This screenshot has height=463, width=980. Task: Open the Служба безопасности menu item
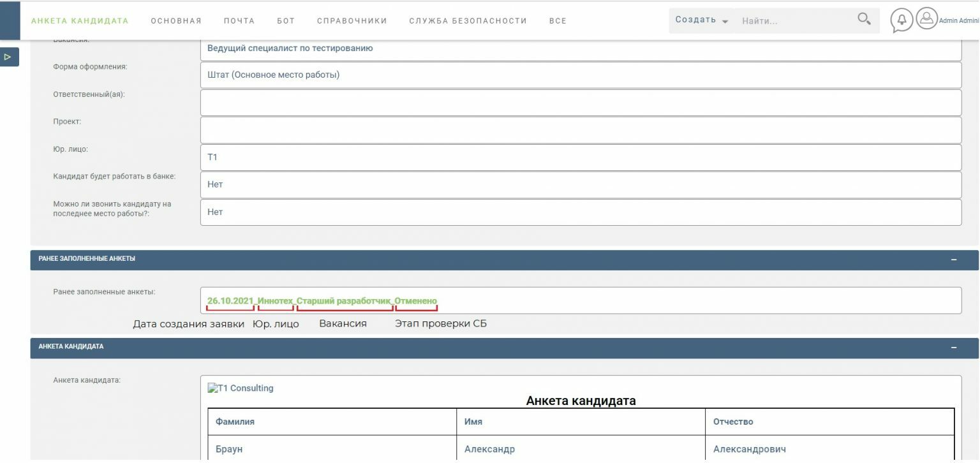pyautogui.click(x=468, y=21)
